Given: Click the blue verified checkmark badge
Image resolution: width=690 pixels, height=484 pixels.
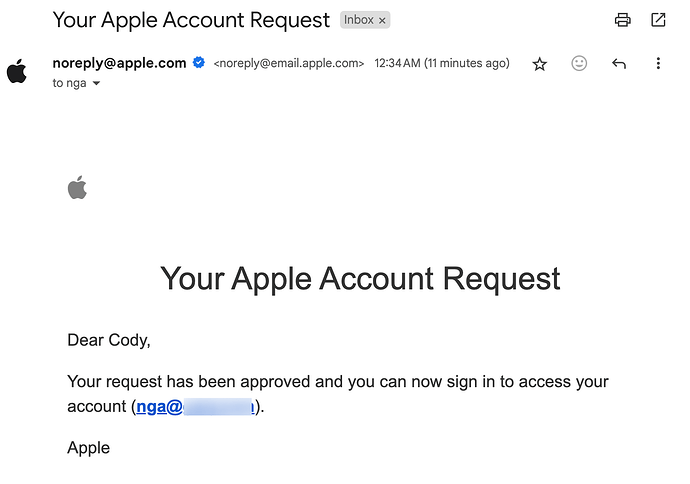Looking at the screenshot, I should 199,63.
